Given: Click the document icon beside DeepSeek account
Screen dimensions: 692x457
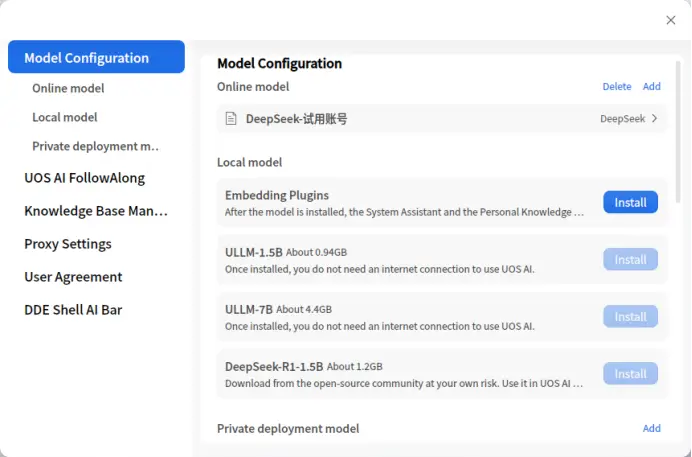Looking at the screenshot, I should tap(231, 119).
